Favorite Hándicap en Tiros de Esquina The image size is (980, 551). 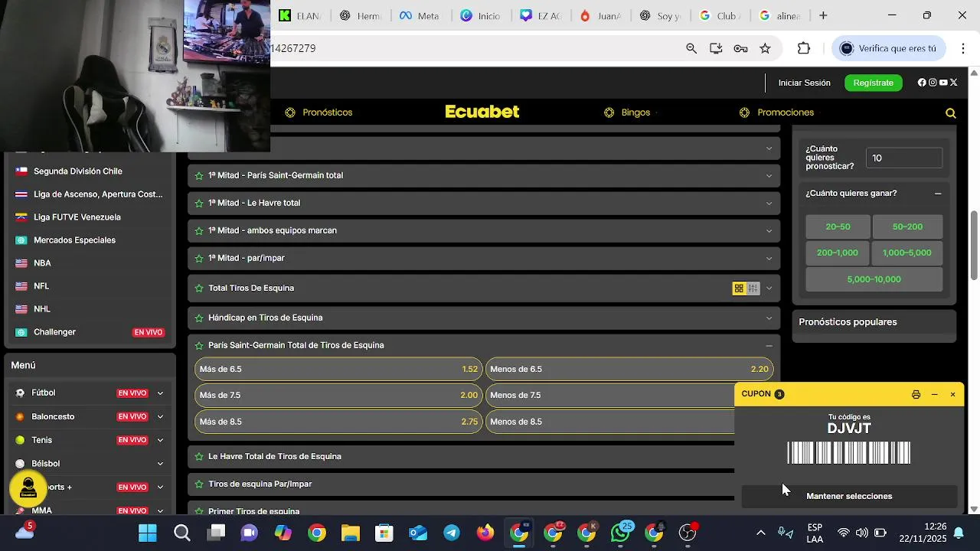199,318
